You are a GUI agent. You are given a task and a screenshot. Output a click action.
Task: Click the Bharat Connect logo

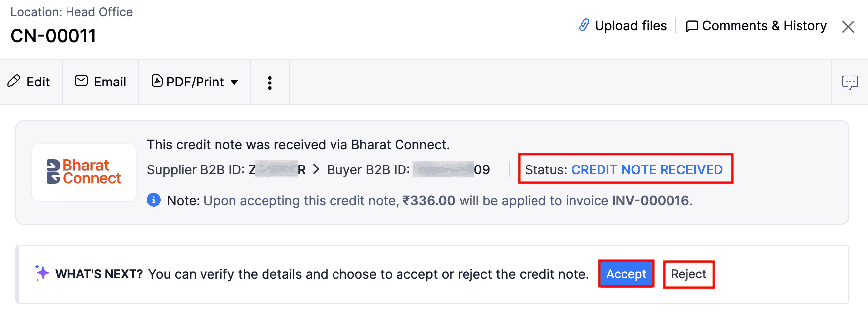point(83,171)
